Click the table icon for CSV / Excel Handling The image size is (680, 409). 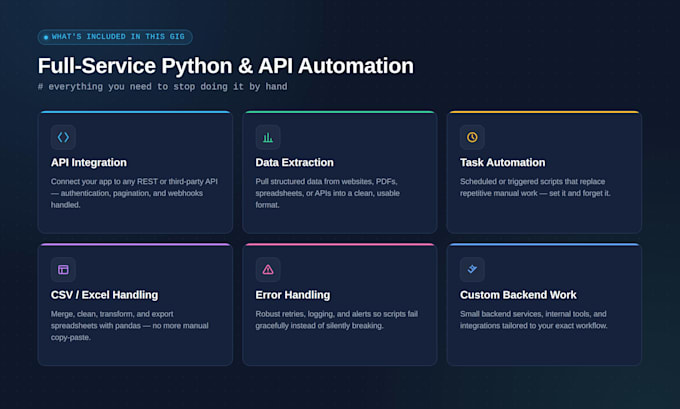pyautogui.click(x=63, y=270)
